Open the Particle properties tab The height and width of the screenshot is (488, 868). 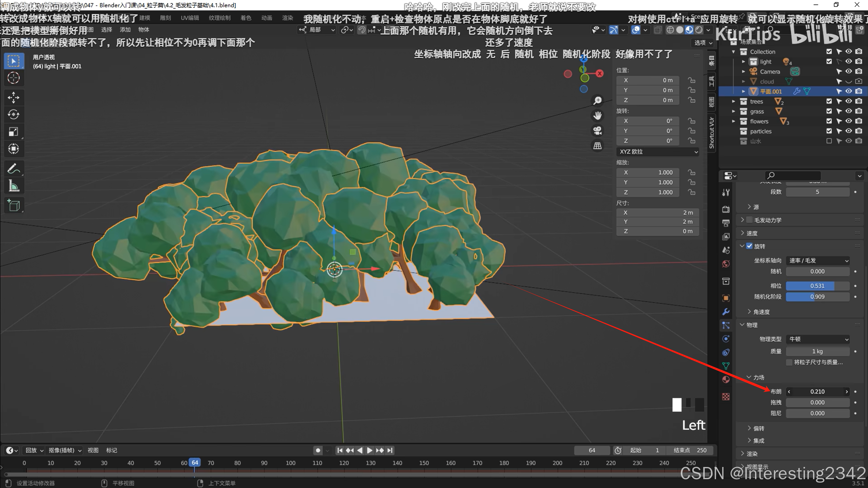click(726, 325)
